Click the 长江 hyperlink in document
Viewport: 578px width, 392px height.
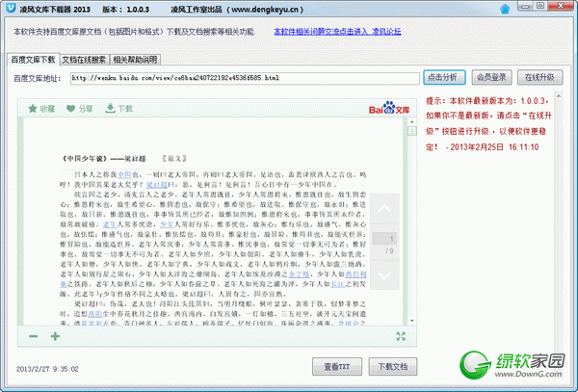[338, 284]
